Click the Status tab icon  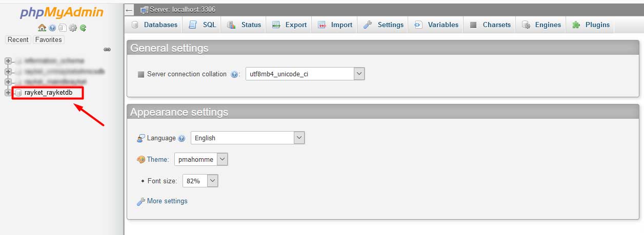tap(231, 25)
